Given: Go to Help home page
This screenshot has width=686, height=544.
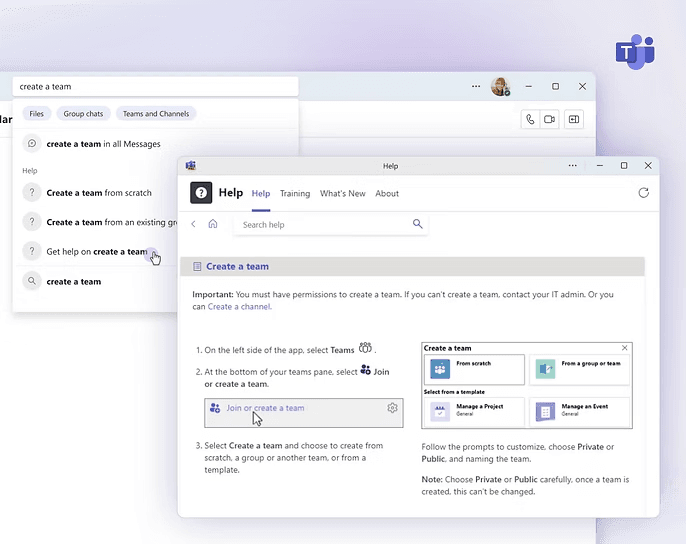Looking at the screenshot, I should click(213, 224).
